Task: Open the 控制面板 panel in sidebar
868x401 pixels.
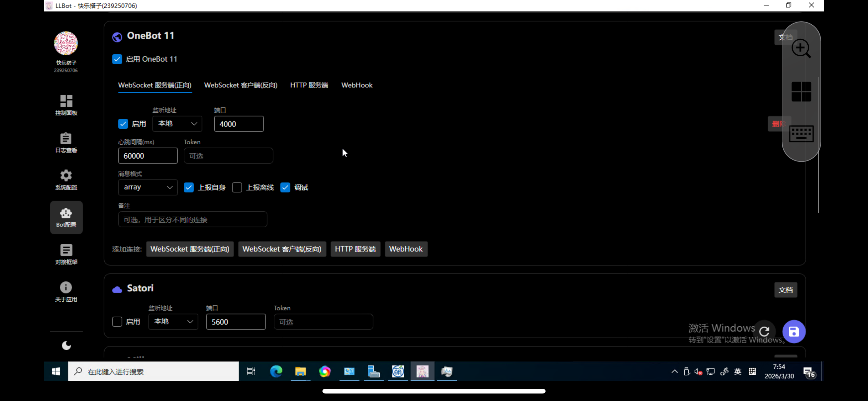Action: pos(66,105)
